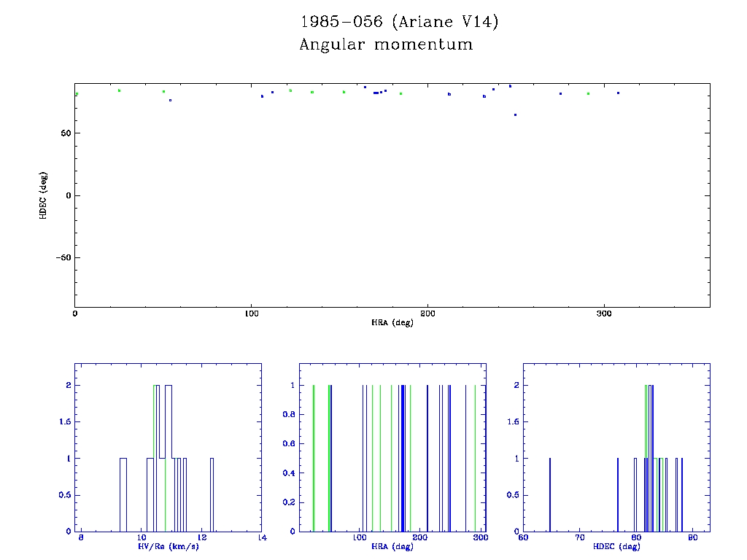
Task: Click the '300' tick label on the scatter x-axis
Action: click(x=603, y=314)
